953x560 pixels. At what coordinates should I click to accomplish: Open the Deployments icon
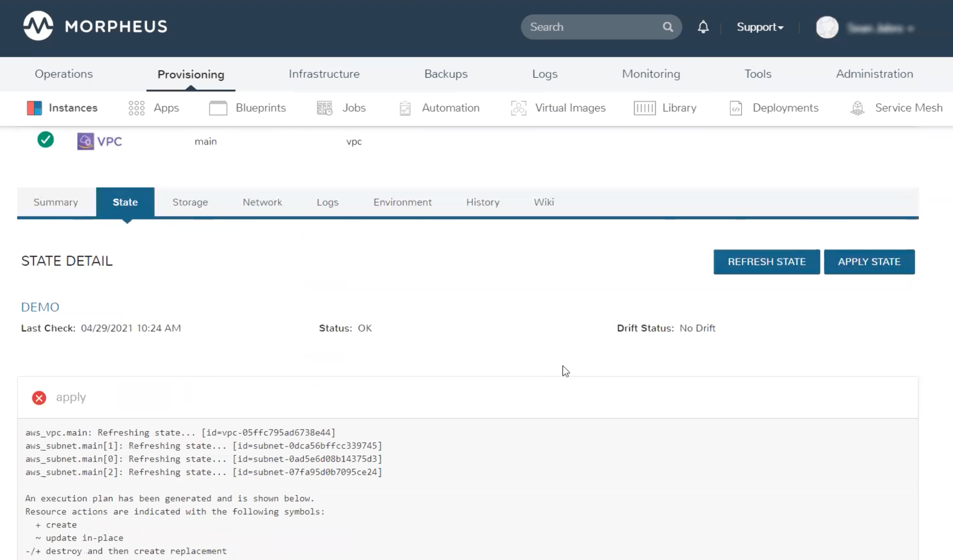736,108
